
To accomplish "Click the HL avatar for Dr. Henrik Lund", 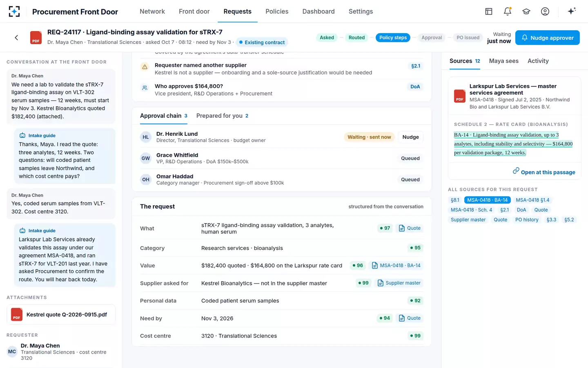I will (x=146, y=137).
